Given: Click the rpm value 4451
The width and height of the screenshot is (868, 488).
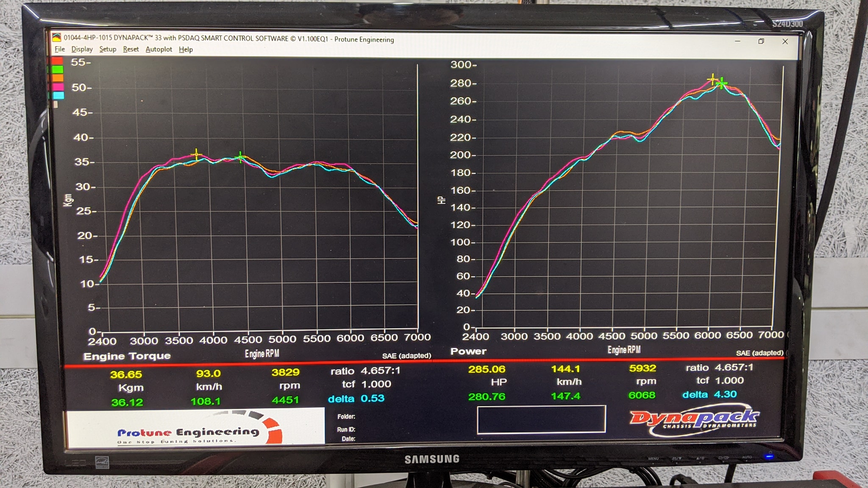Looking at the screenshot, I should (285, 400).
